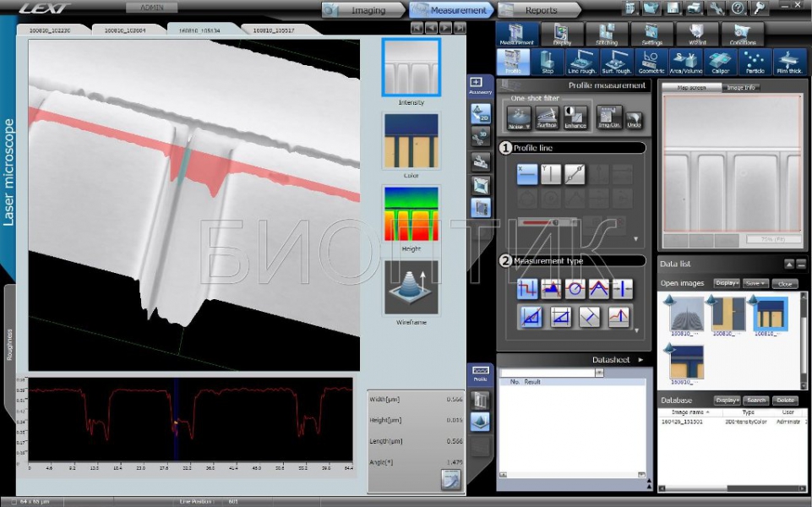Apply the Enhance one-shot filter
The height and width of the screenshot is (507, 812).
pos(575,117)
